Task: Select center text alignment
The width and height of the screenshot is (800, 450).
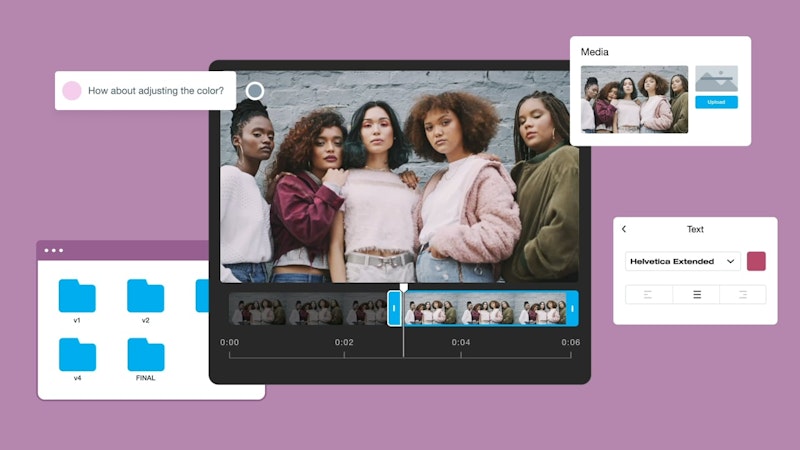Action: [696, 294]
